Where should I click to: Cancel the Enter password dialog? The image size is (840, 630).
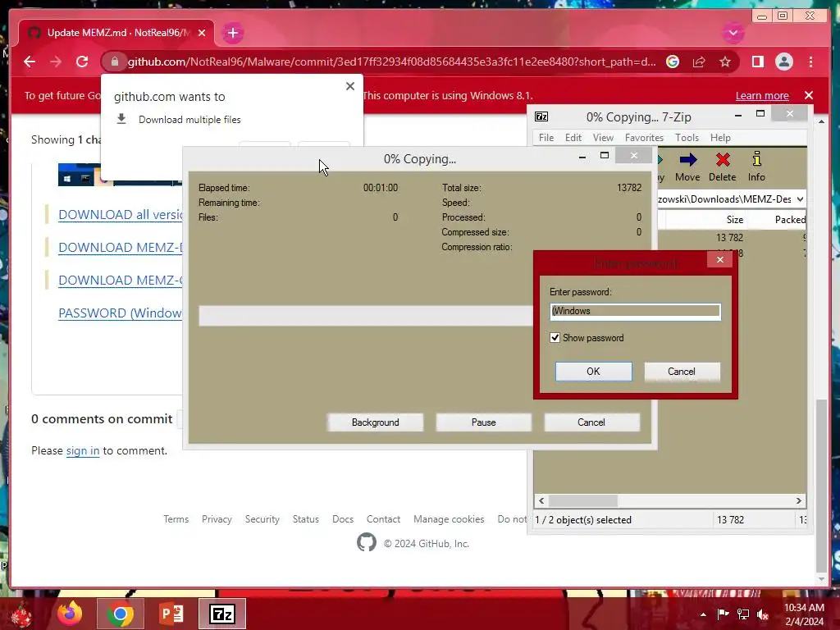[682, 372]
